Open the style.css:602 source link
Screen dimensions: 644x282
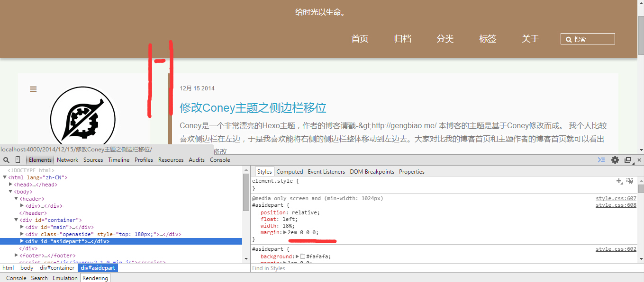click(616, 249)
